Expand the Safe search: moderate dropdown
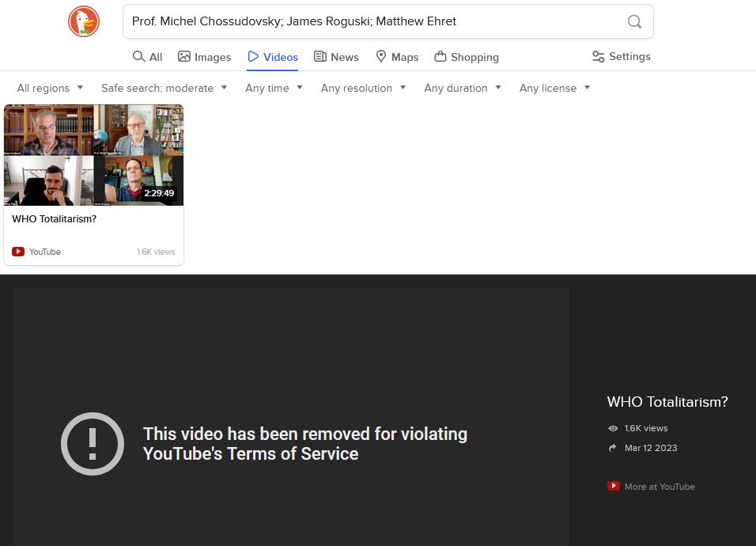This screenshot has height=546, width=756. (164, 89)
